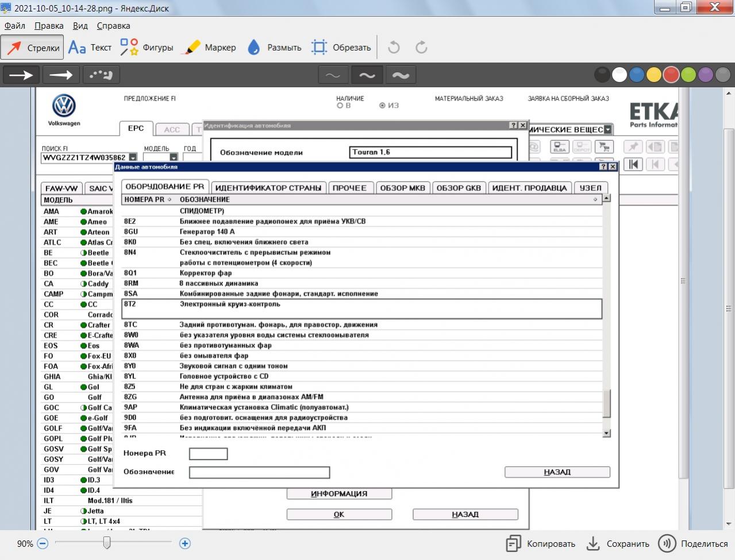Image resolution: width=735 pixels, height=560 pixels.
Task: Click the Копировать copy icon button
Action: [x=540, y=543]
